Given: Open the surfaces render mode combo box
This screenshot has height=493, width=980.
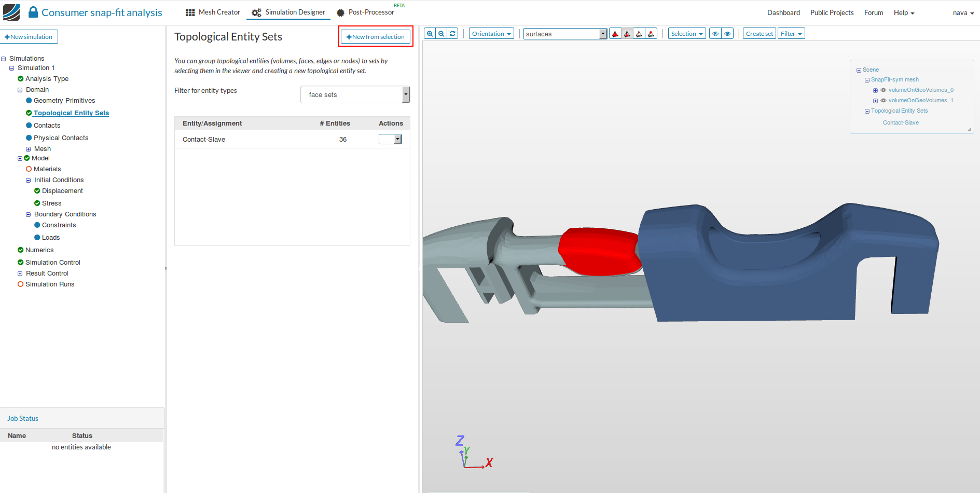Looking at the screenshot, I should pyautogui.click(x=565, y=34).
